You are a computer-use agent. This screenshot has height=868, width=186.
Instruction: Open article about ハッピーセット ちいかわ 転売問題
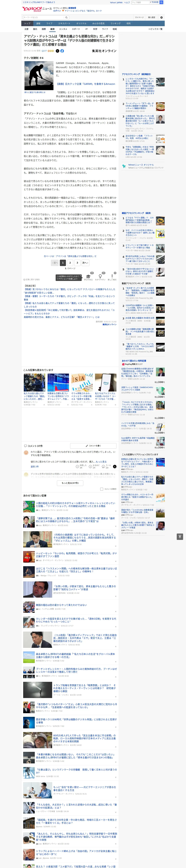click(76, 555)
